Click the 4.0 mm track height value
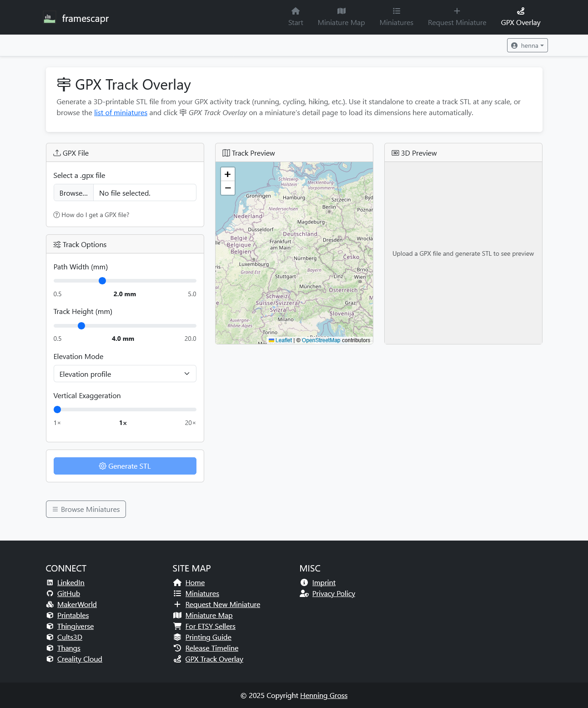The image size is (588, 708). click(x=123, y=339)
